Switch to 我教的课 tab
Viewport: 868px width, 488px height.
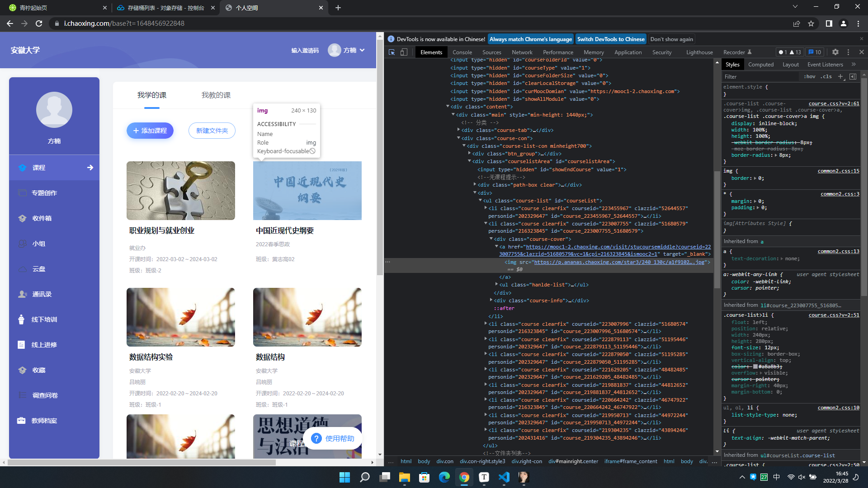tap(216, 95)
